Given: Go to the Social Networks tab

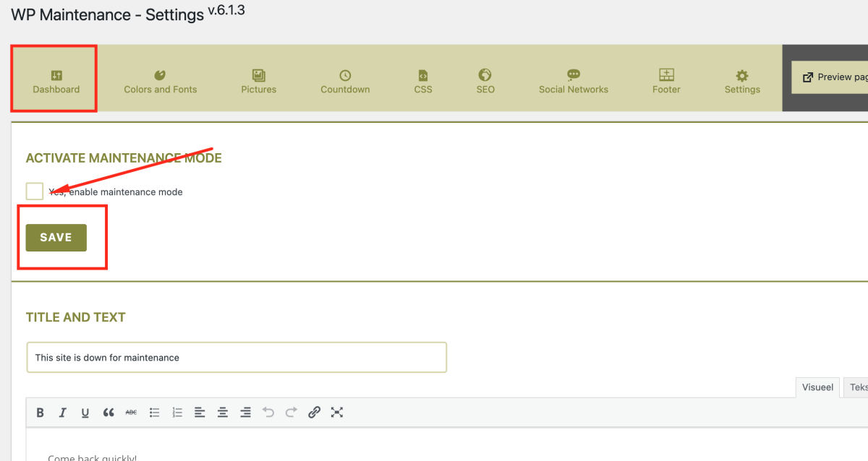Looking at the screenshot, I should click(x=573, y=82).
